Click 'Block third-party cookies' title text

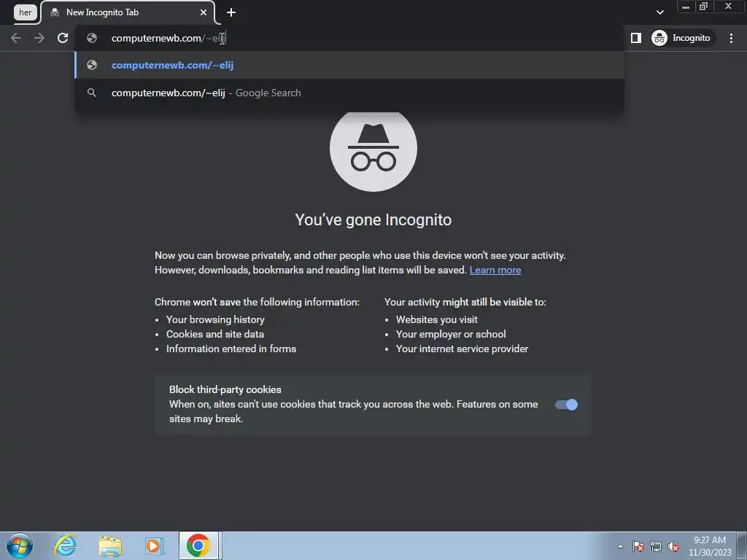(225, 389)
